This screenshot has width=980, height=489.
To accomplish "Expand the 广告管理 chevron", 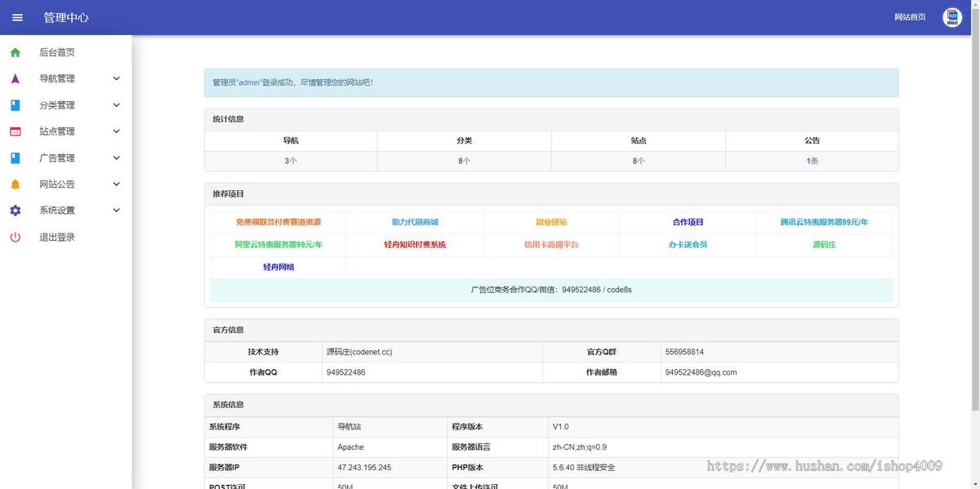I will [x=116, y=158].
